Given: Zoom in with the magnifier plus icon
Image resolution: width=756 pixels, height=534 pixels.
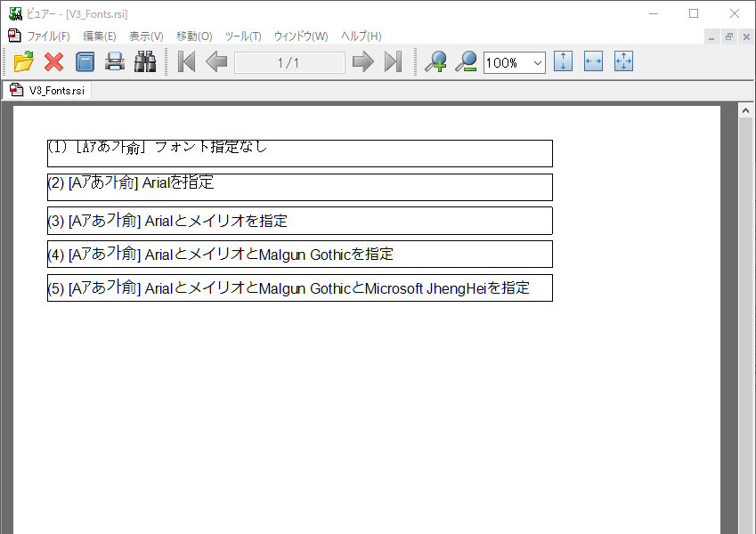Looking at the screenshot, I should tap(435, 61).
